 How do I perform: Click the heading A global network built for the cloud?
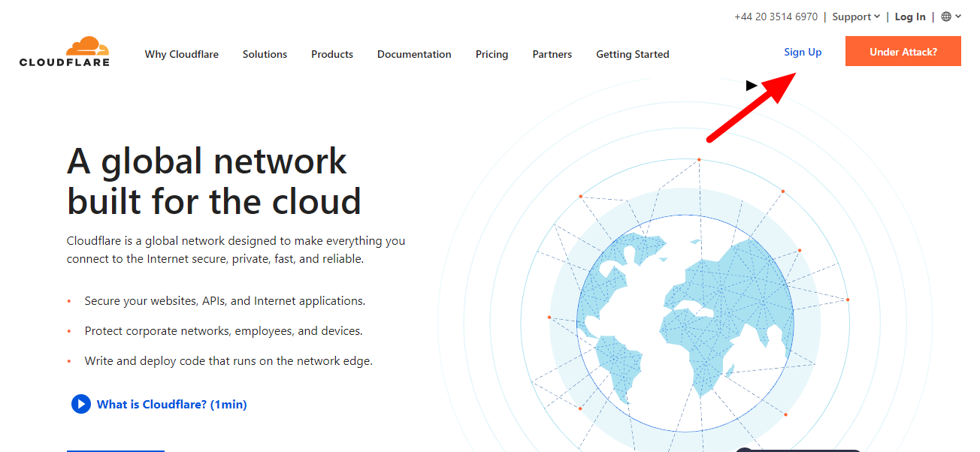click(x=214, y=181)
